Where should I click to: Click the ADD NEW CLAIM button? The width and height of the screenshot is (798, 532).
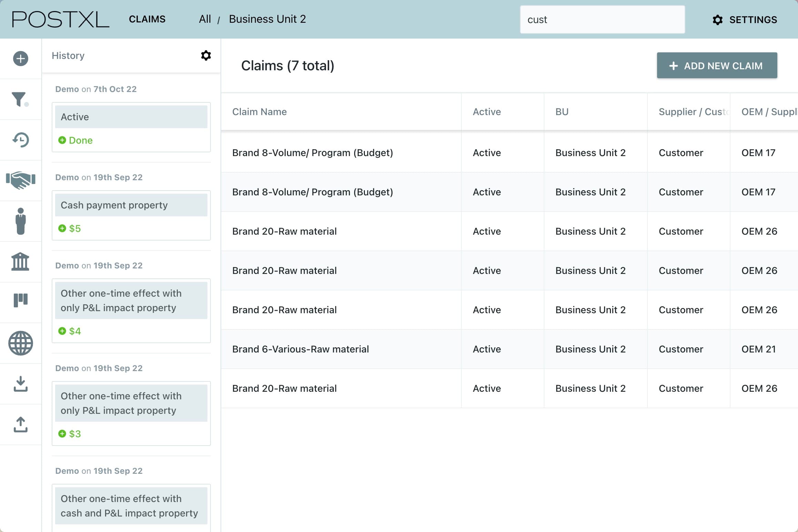click(717, 65)
